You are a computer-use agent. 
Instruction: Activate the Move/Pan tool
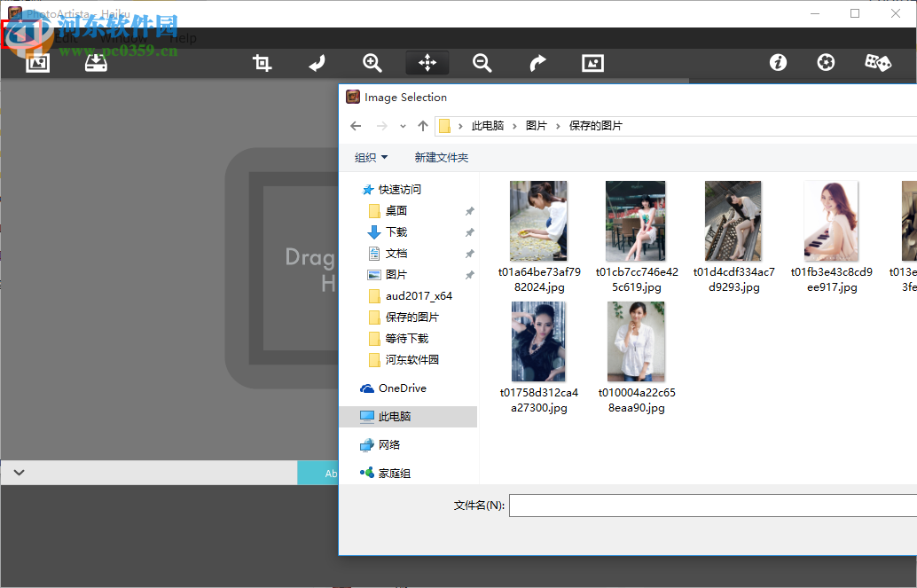tap(427, 63)
